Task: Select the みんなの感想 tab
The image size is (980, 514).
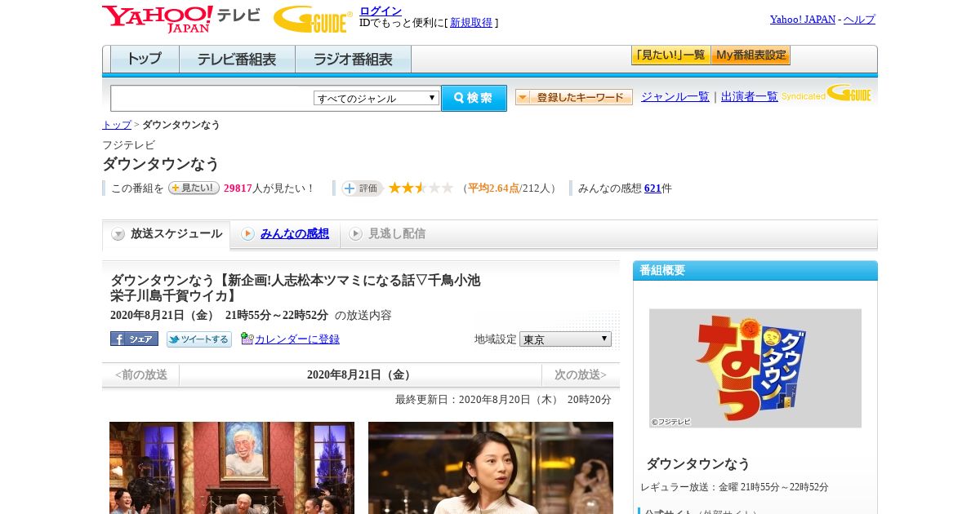Action: click(286, 234)
